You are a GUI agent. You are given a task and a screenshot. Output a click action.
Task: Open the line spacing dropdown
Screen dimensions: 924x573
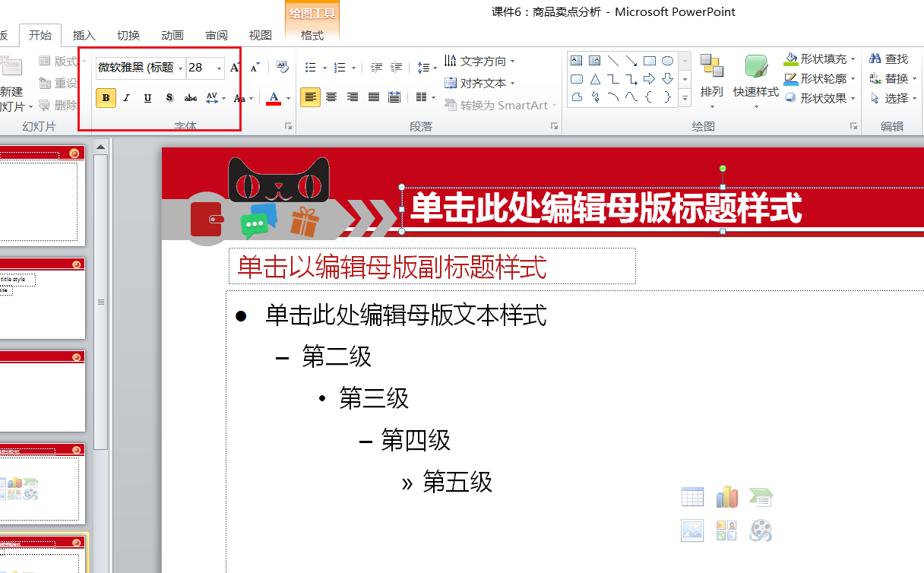pos(427,68)
